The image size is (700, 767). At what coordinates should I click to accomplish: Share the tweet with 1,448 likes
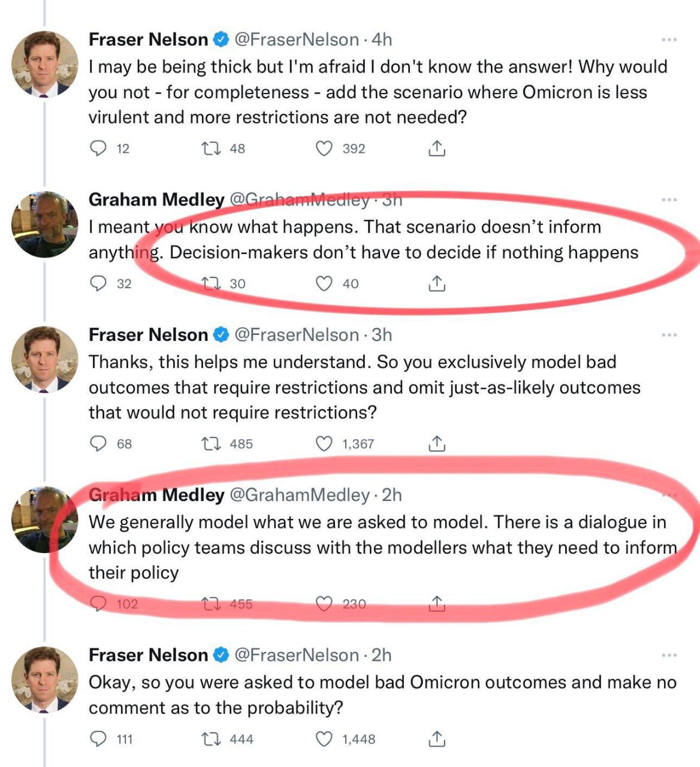point(437,739)
